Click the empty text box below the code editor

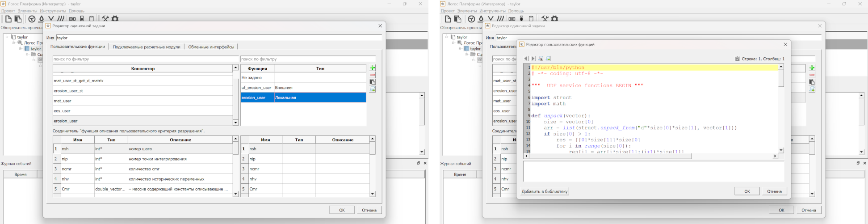pyautogui.click(x=653, y=171)
